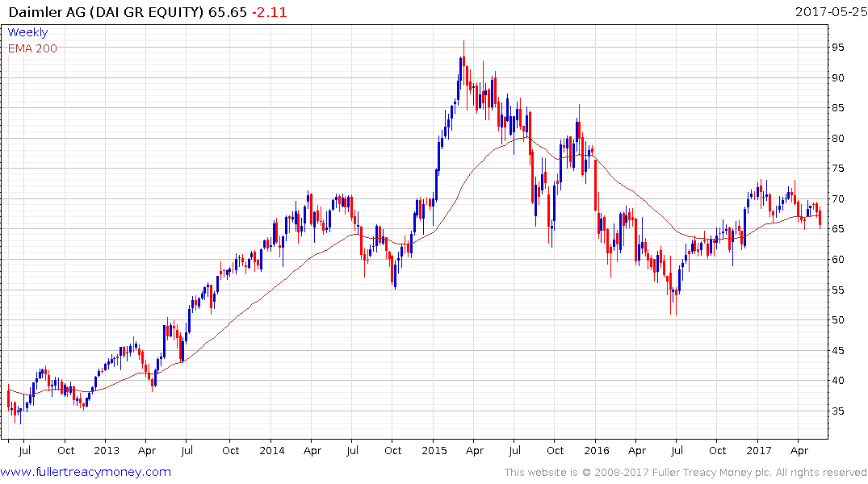Click the 65.65 last price value
868x484 pixels.
pos(228,11)
